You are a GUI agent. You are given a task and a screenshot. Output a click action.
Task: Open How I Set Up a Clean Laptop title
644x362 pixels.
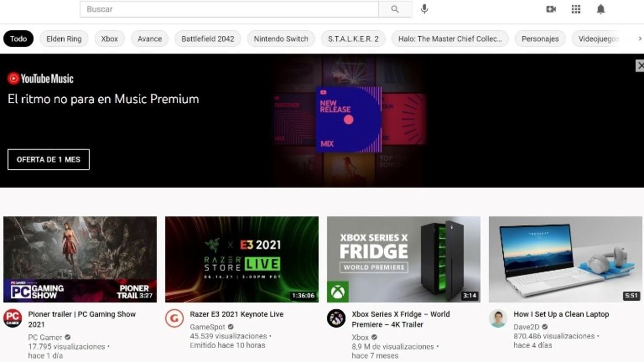pyautogui.click(x=561, y=314)
